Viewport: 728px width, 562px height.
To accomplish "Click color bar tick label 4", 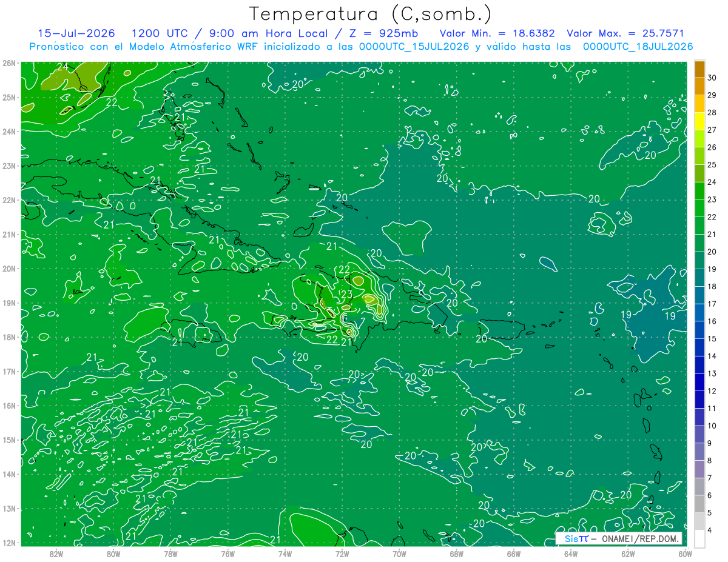I will (710, 530).
